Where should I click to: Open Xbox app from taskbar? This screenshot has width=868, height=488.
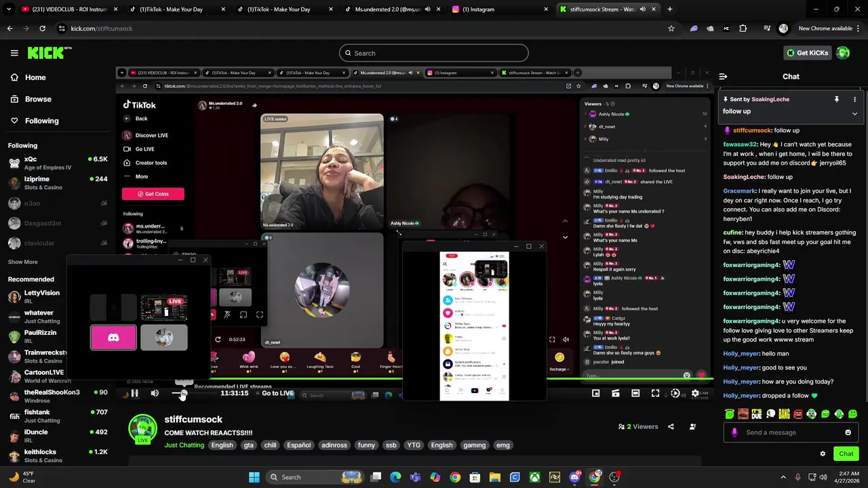(535, 477)
